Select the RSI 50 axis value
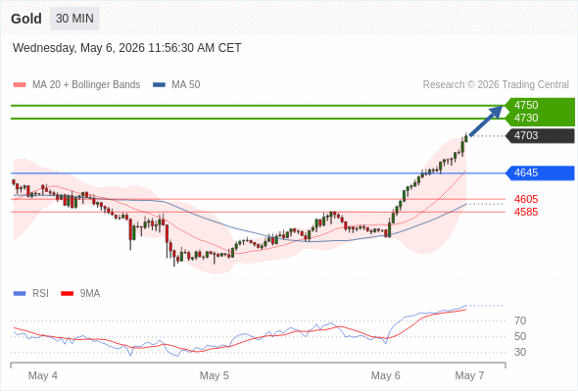This screenshot has height=392, width=578. click(520, 336)
